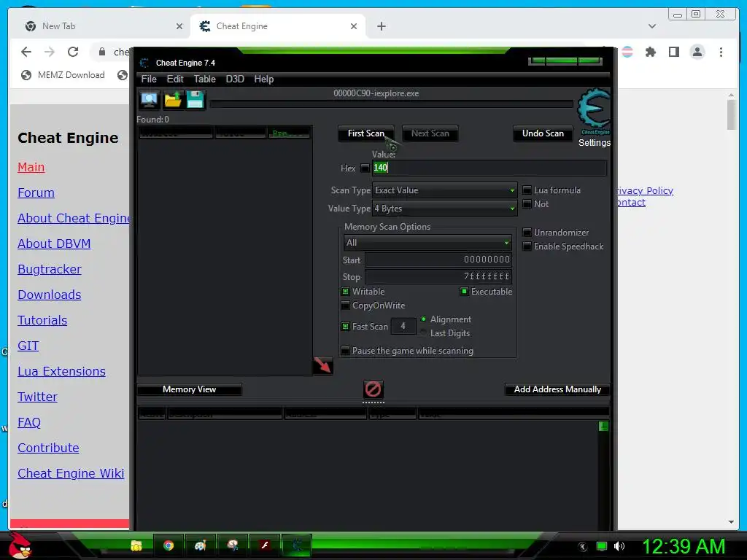
Task: Click Fast Scan alignment value field
Action: [x=403, y=326]
